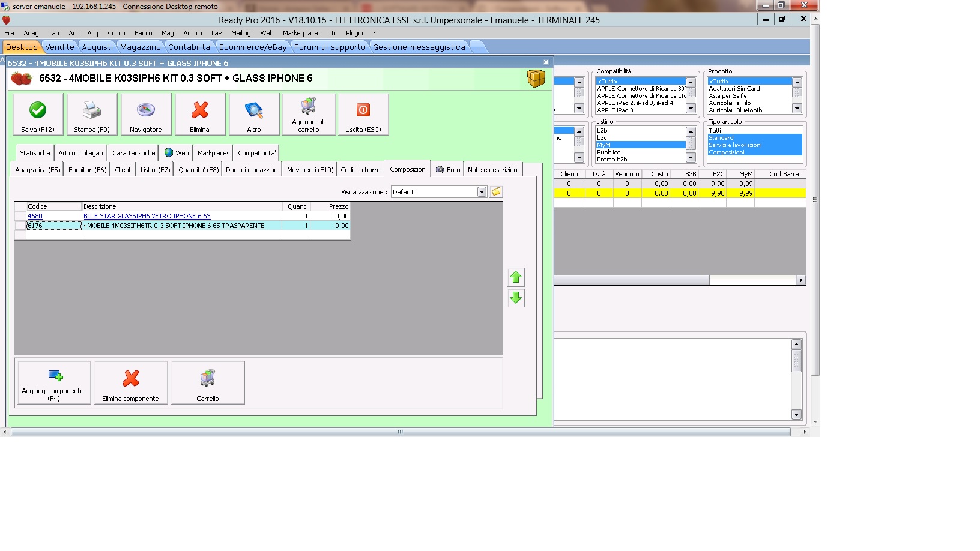Add article via Aggiungi al carrello

[x=309, y=114]
